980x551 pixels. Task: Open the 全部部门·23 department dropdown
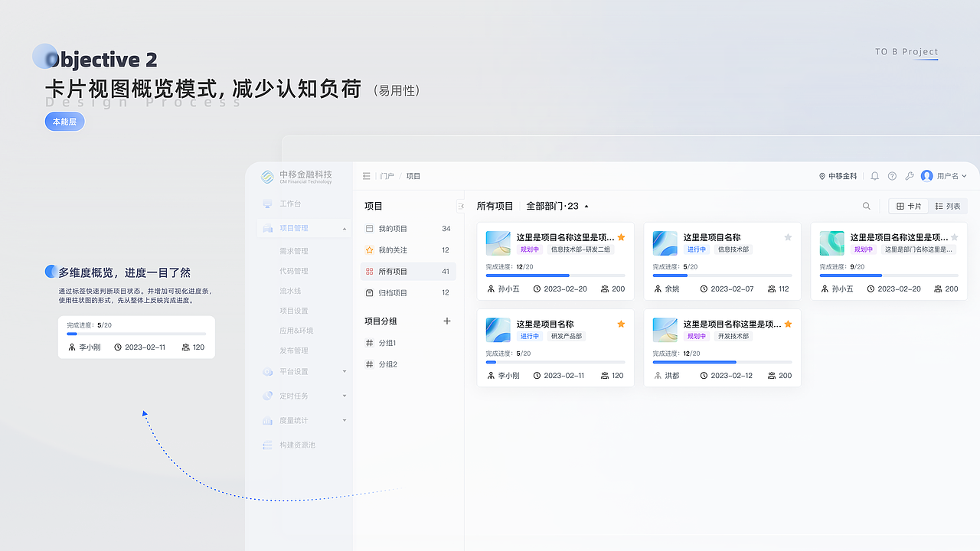click(x=557, y=206)
